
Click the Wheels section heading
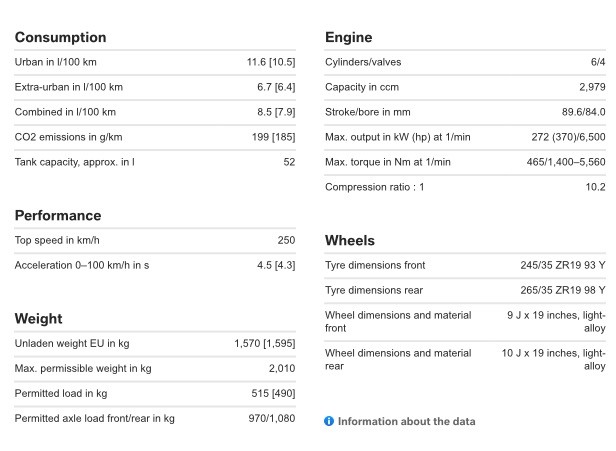[x=350, y=240]
